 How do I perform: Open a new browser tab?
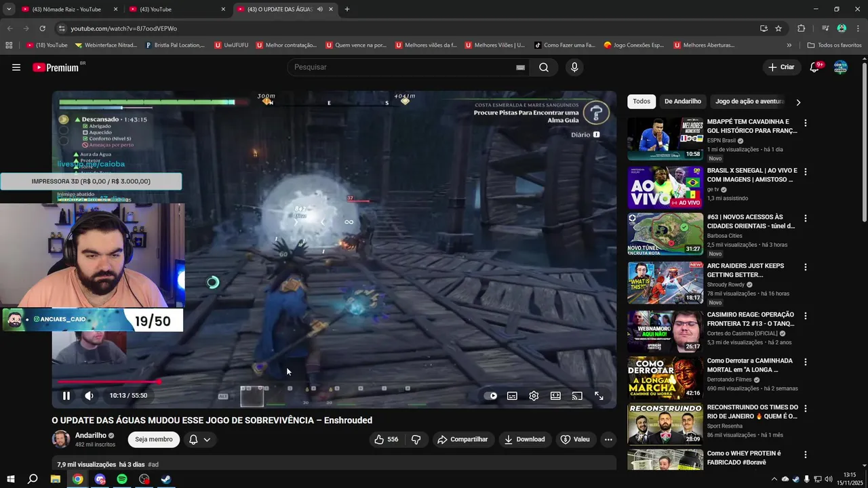pyautogui.click(x=347, y=9)
